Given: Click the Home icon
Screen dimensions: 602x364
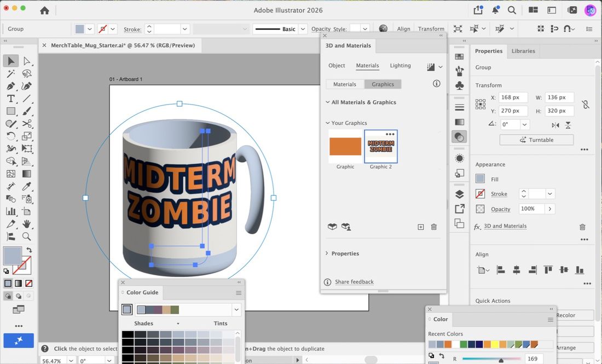Looking at the screenshot, I should (x=44, y=10).
